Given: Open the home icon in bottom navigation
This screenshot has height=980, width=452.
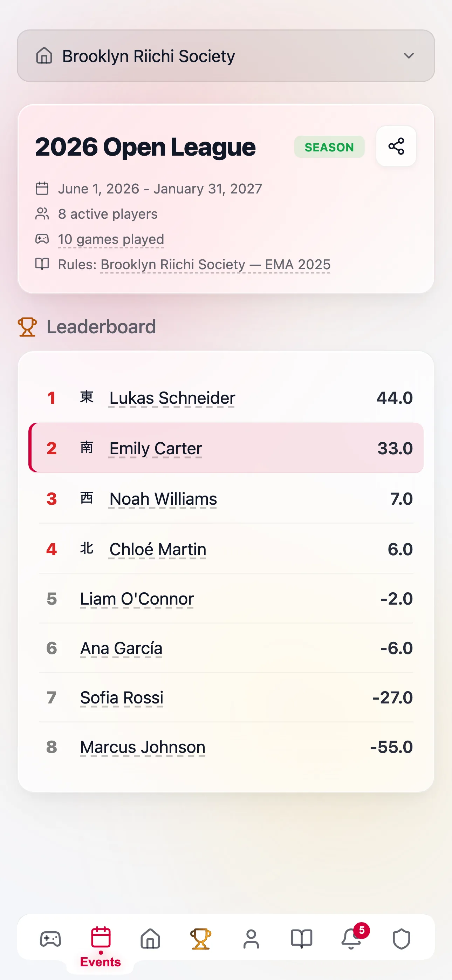Looking at the screenshot, I should (x=150, y=939).
